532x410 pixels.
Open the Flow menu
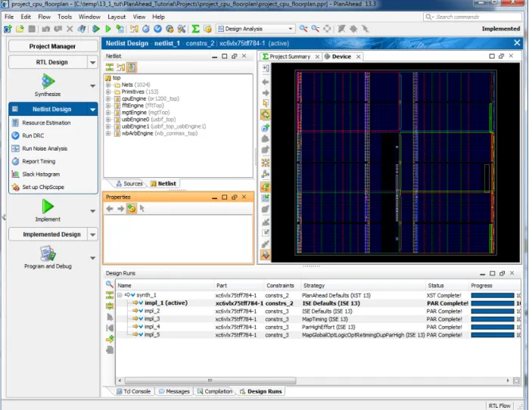click(x=44, y=17)
